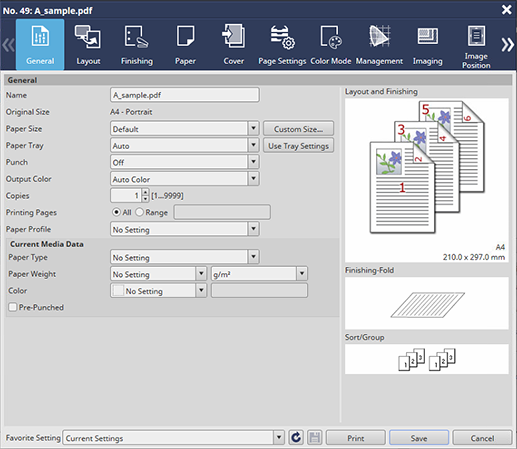
Task: Open the Page Settings icon
Action: [x=282, y=37]
